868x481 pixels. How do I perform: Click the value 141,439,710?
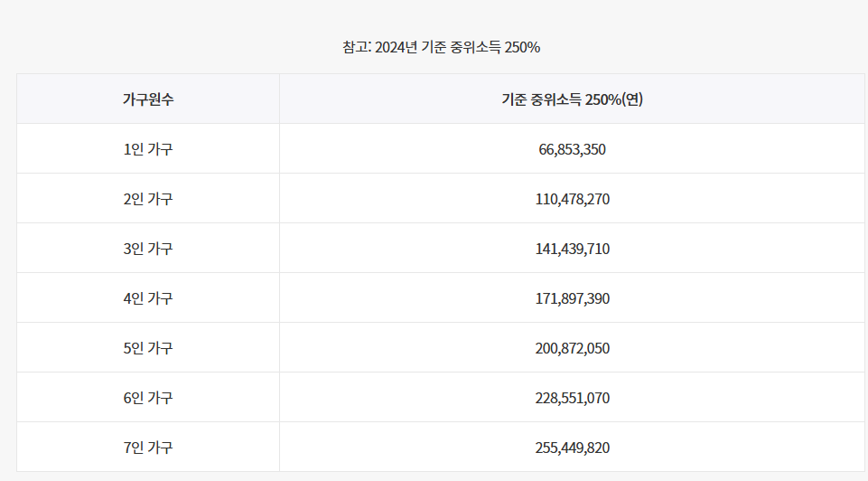point(572,249)
